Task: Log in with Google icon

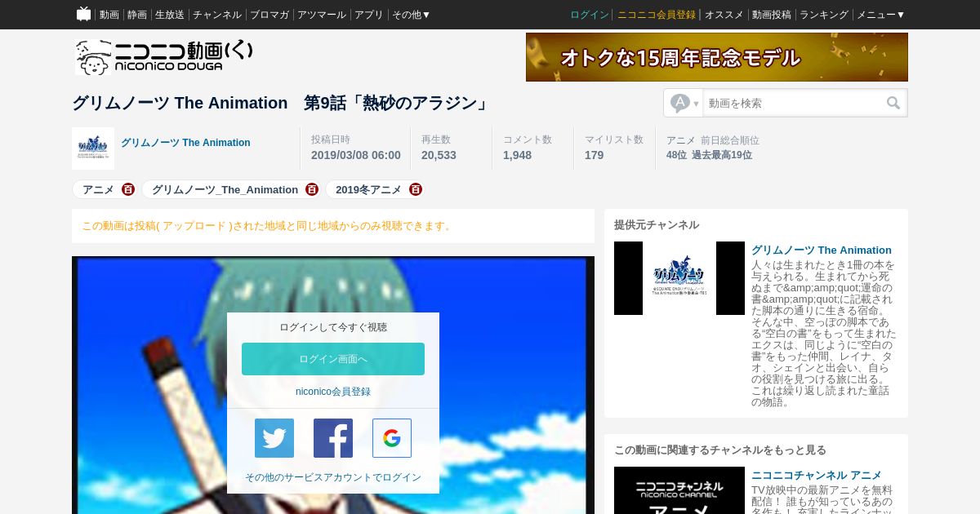Action: 392,438
